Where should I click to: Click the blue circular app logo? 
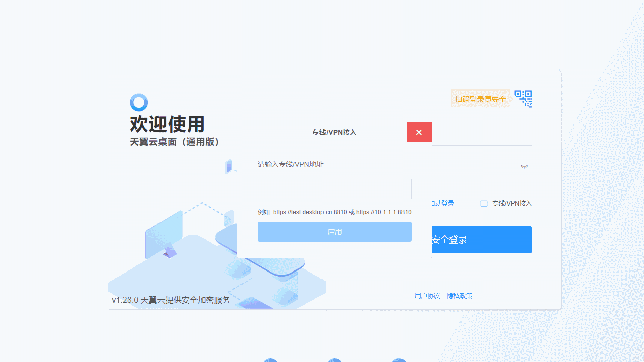pos(139,102)
